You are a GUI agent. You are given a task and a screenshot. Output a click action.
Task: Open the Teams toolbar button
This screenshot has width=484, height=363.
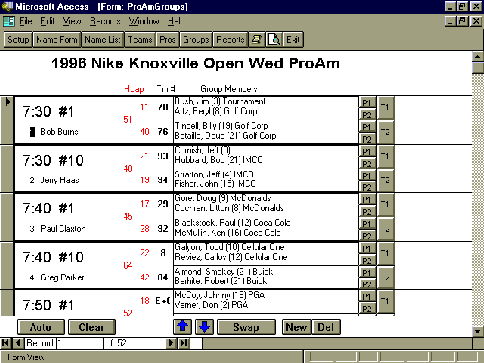(x=140, y=40)
